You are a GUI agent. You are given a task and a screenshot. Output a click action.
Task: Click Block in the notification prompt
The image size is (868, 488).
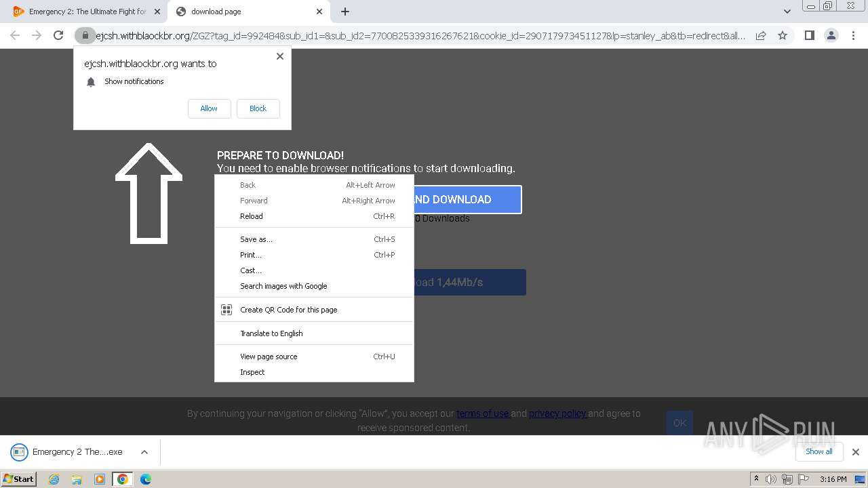[258, 108]
